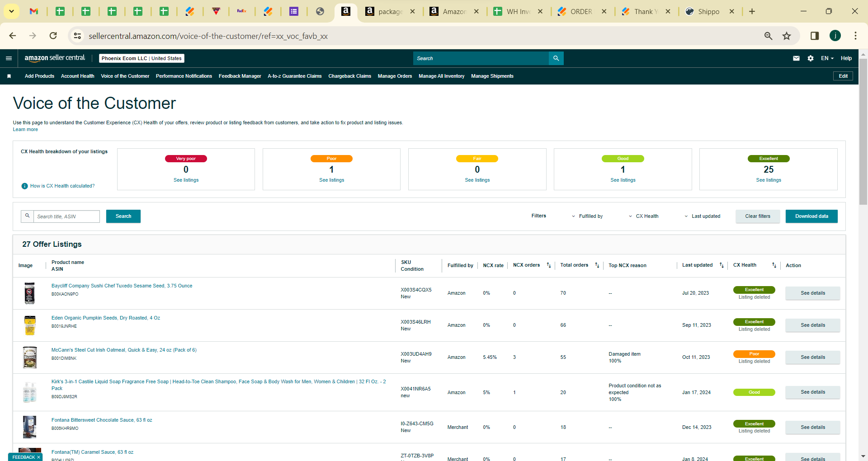Screen dimensions: 868x461
Task: Click the Amazon Seller Central logo
Action: click(x=55, y=58)
